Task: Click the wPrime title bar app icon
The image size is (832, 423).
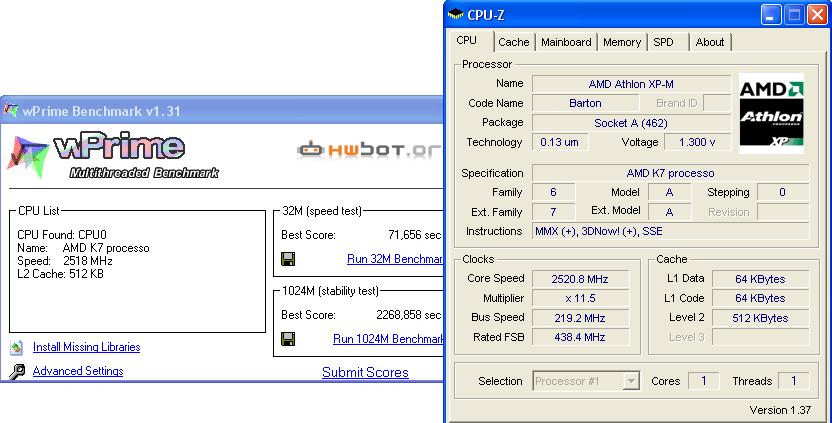Action: coord(11,110)
